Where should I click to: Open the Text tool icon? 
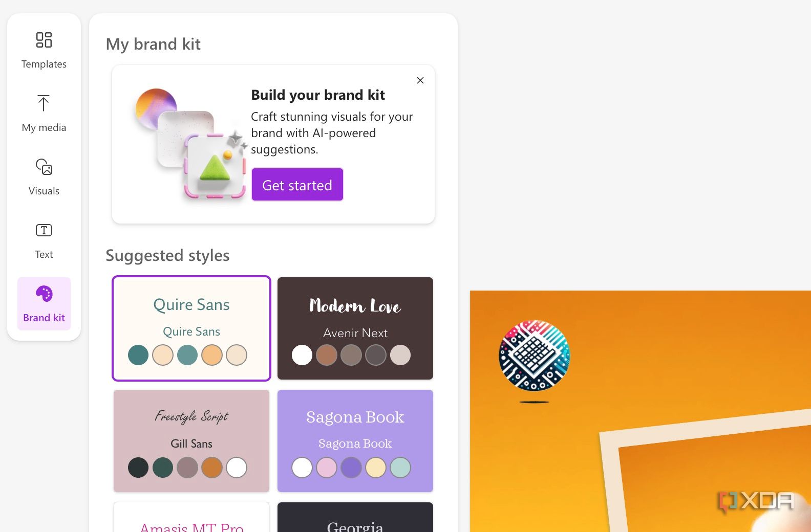(44, 230)
